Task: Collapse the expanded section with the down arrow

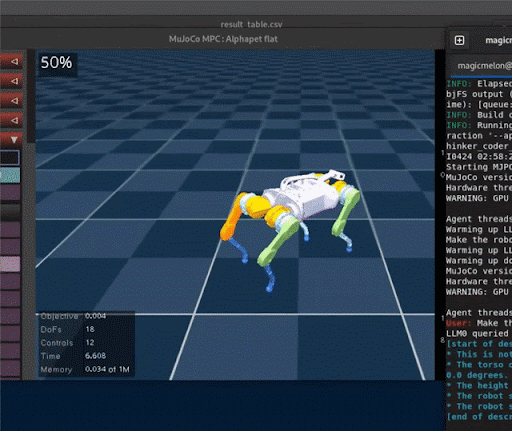Action: click(14, 139)
